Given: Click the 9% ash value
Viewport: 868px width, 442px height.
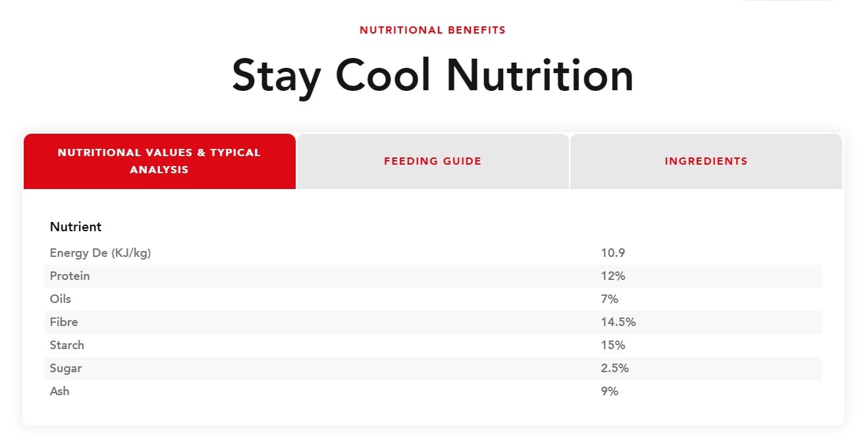Looking at the screenshot, I should [609, 391].
